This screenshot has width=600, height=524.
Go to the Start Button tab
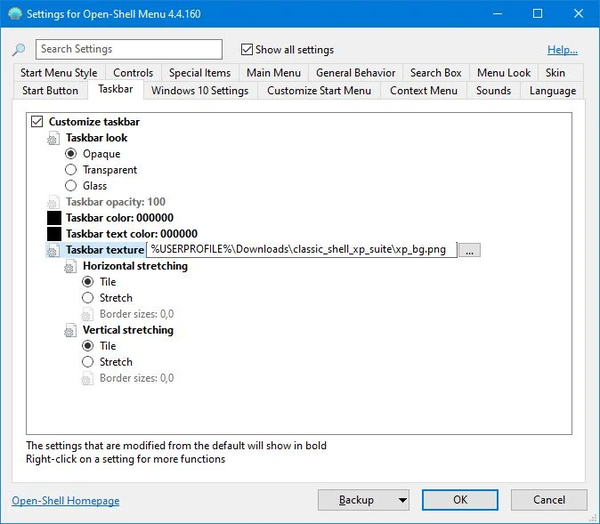click(x=50, y=91)
